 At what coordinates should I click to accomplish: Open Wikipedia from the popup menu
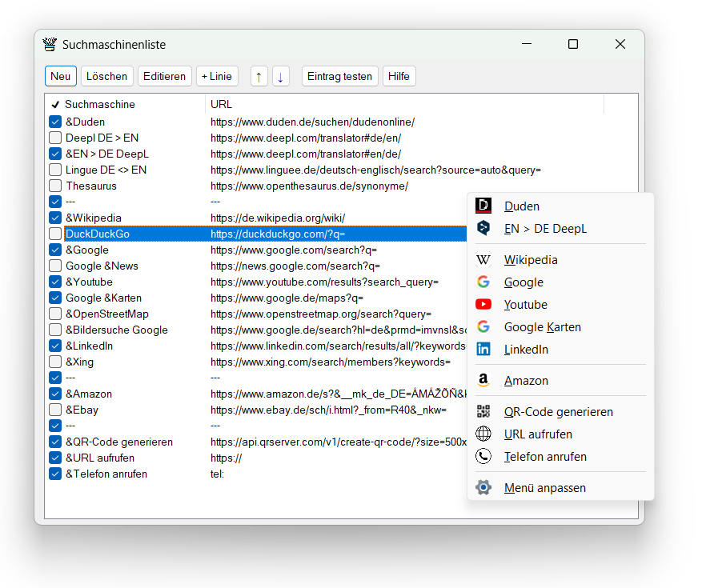(x=560, y=259)
